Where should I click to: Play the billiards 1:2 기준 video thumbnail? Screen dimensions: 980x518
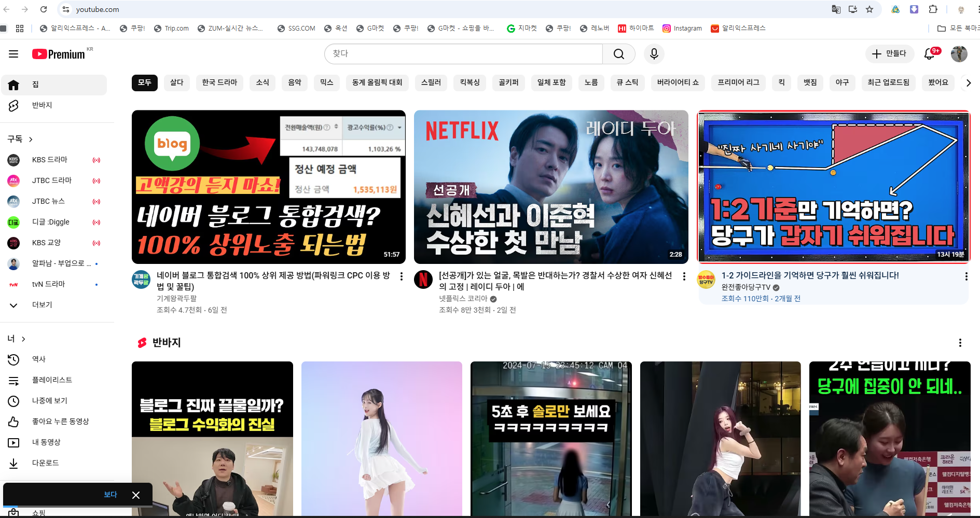point(833,187)
